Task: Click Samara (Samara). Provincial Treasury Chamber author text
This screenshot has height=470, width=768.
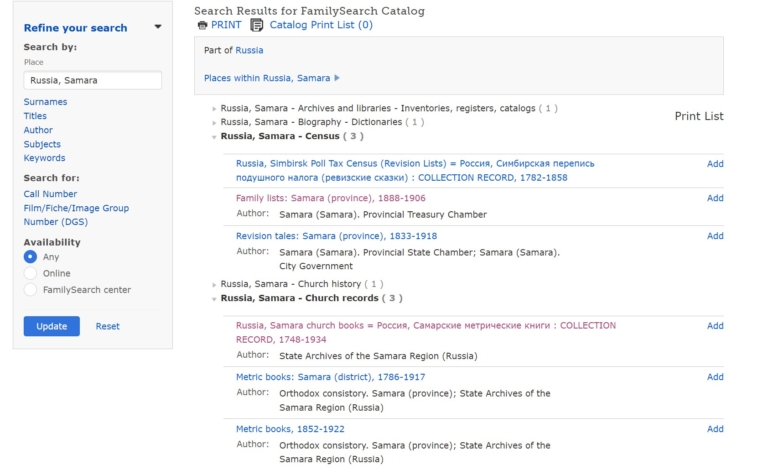Action: (x=383, y=214)
